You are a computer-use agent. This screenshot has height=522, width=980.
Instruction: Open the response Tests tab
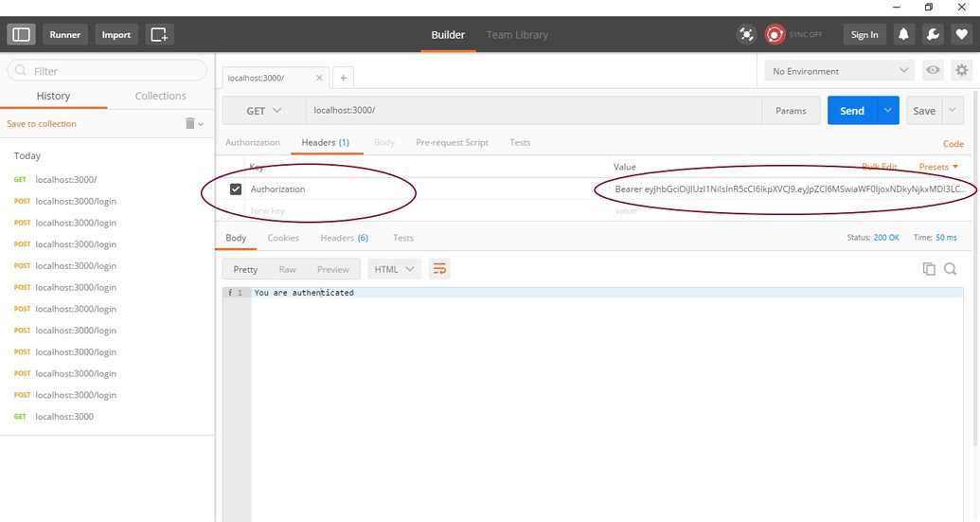click(403, 238)
